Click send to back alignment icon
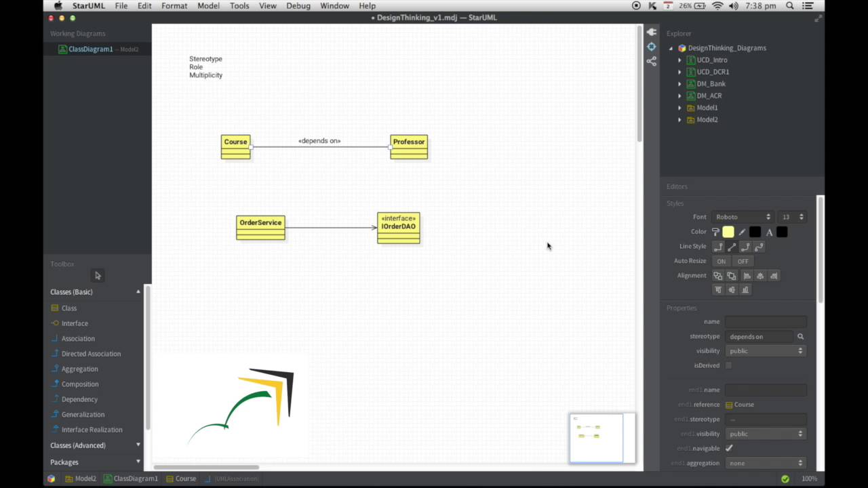Screen dimensions: 868x488 coord(732,276)
